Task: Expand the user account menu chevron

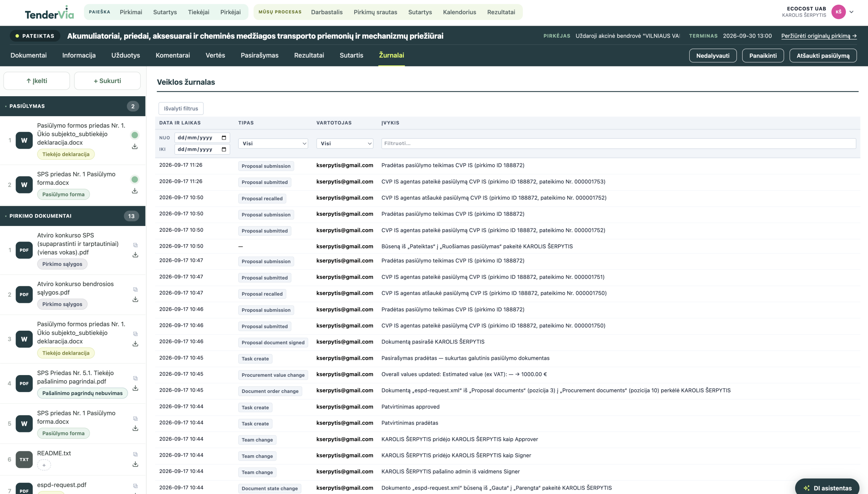Action: [x=852, y=12]
